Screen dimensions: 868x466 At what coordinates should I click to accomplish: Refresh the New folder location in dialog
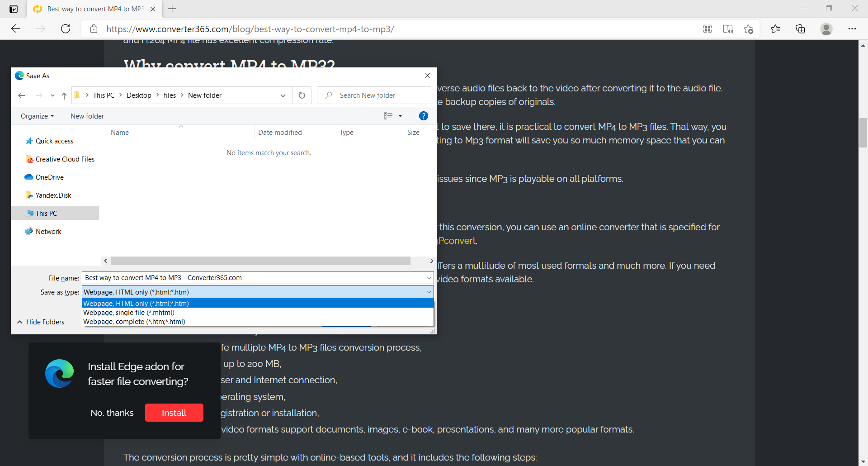(302, 95)
